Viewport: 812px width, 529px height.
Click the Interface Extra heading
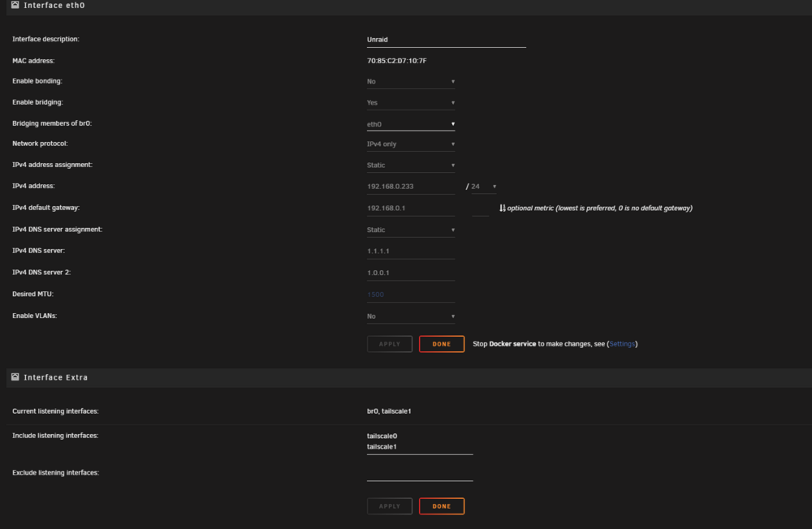pos(56,377)
